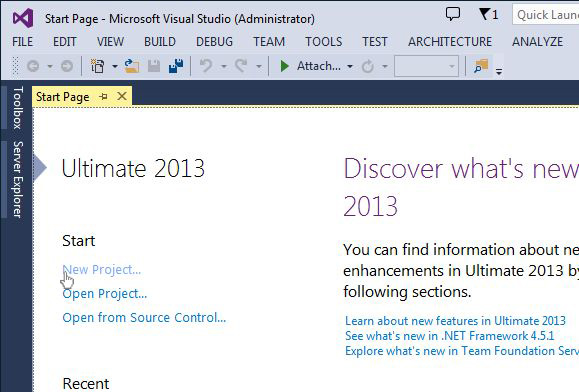Click the Recent section heading
The image size is (579, 392).
click(x=86, y=384)
